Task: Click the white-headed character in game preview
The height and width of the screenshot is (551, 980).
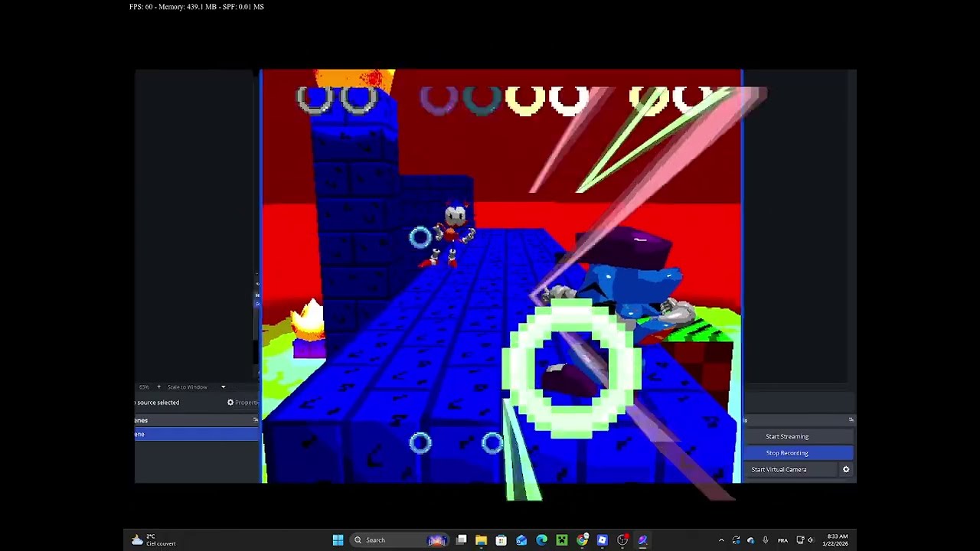Action: [x=452, y=233]
